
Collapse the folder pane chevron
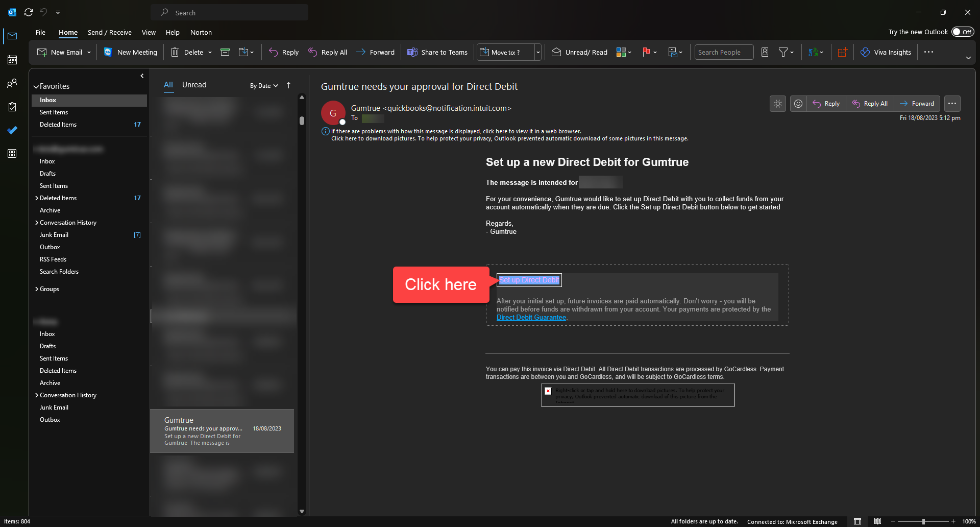(x=142, y=76)
